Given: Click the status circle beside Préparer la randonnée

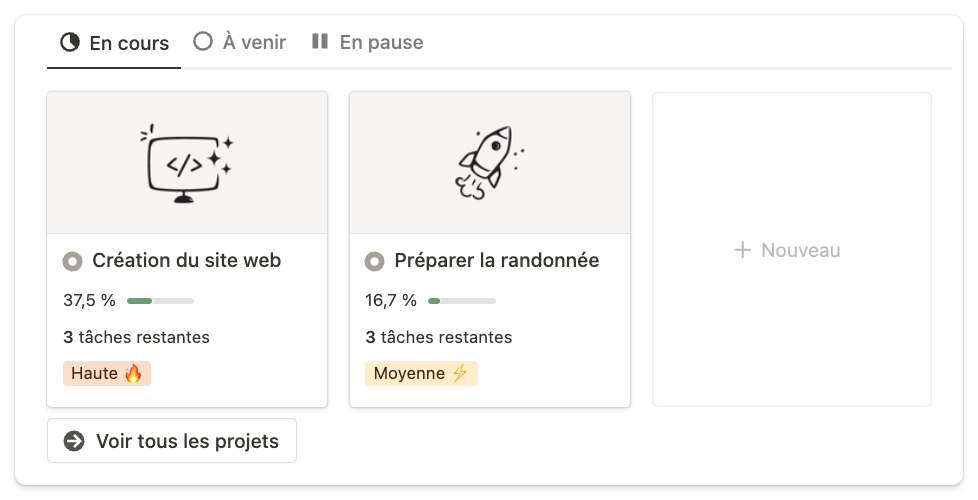Looking at the screenshot, I should coord(374,261).
